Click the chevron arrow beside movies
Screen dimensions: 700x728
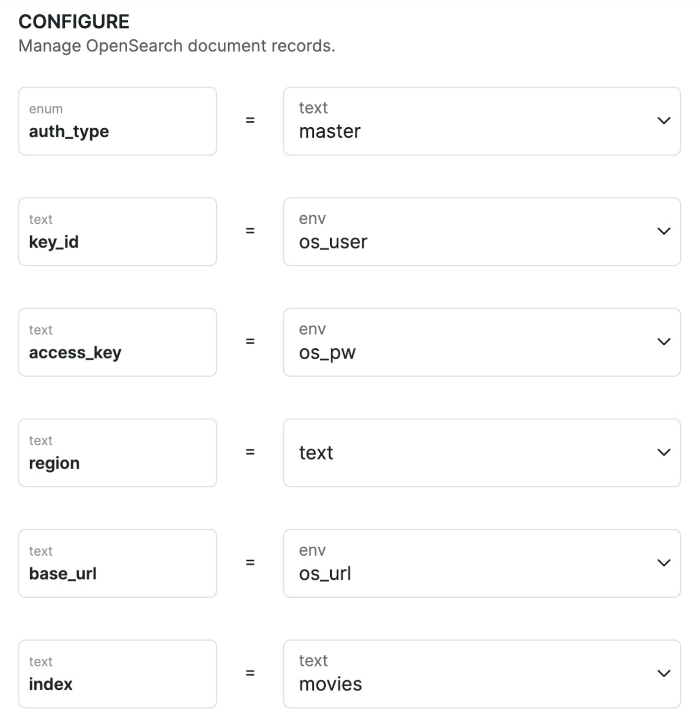663,673
